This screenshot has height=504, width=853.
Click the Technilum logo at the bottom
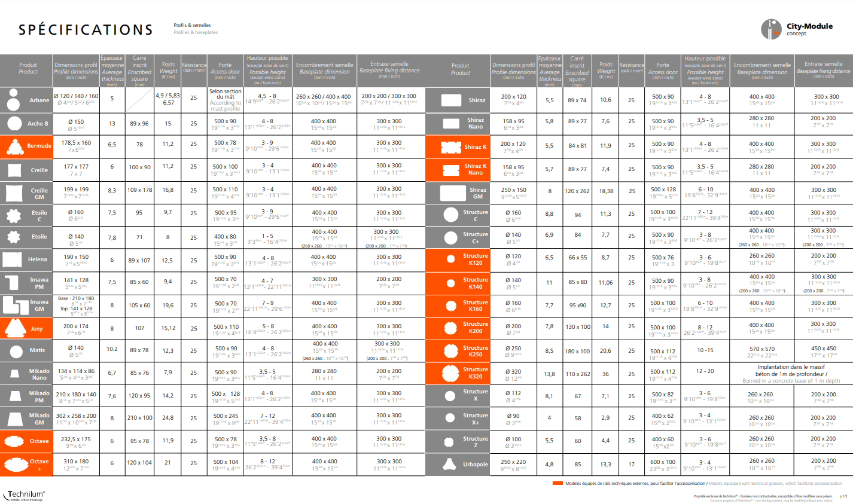coord(25,495)
